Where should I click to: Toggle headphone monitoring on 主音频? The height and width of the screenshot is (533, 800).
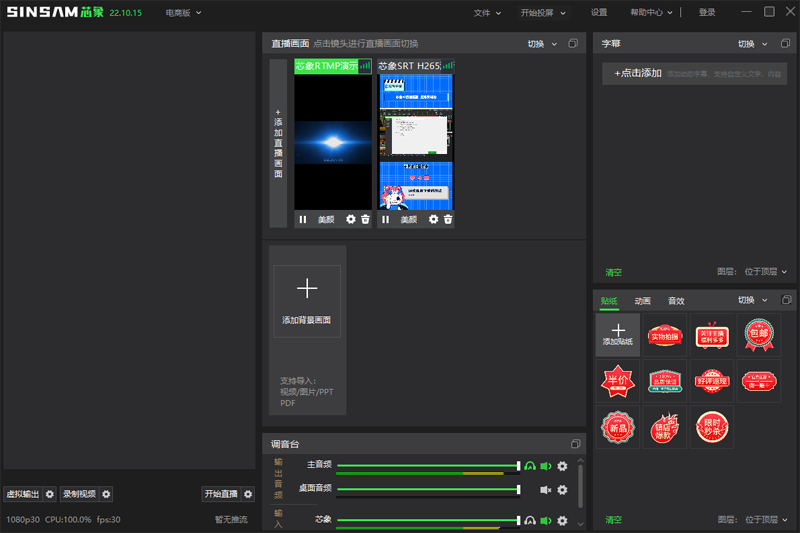pyautogui.click(x=530, y=466)
